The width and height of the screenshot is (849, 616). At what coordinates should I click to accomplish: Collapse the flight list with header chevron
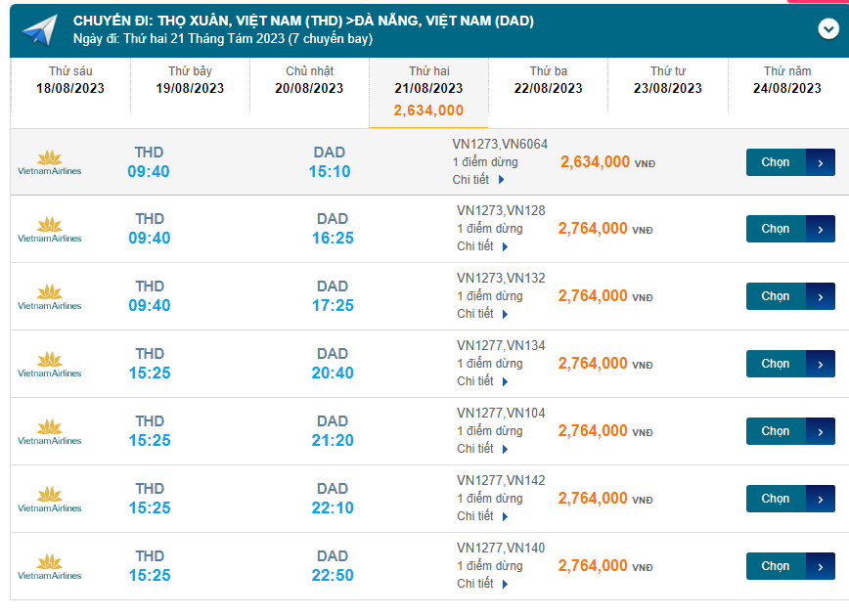(x=828, y=28)
